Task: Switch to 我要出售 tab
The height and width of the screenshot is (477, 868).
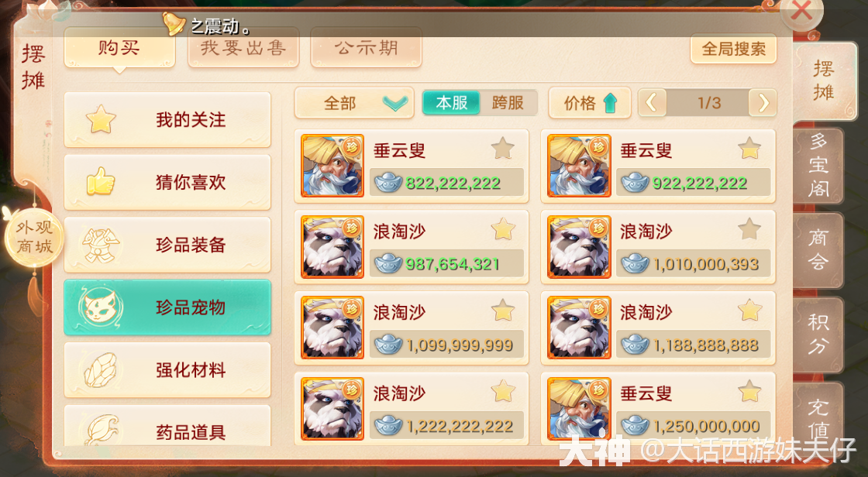Action: pyautogui.click(x=243, y=48)
